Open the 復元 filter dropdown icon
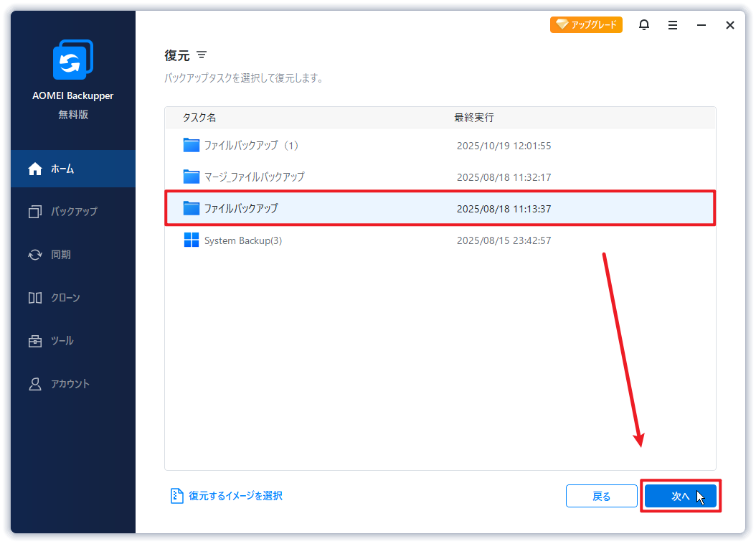The height and width of the screenshot is (544, 756). pos(202,55)
